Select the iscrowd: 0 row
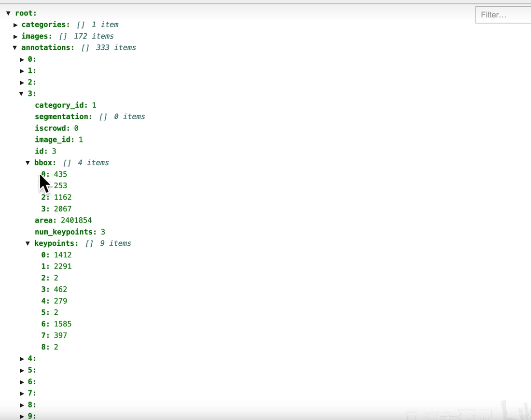 point(56,128)
